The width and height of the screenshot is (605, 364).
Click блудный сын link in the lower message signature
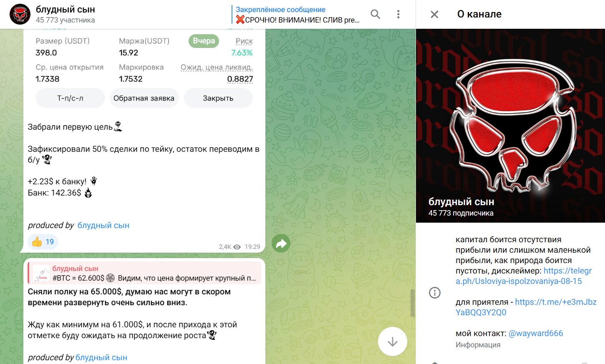pyautogui.click(x=101, y=358)
